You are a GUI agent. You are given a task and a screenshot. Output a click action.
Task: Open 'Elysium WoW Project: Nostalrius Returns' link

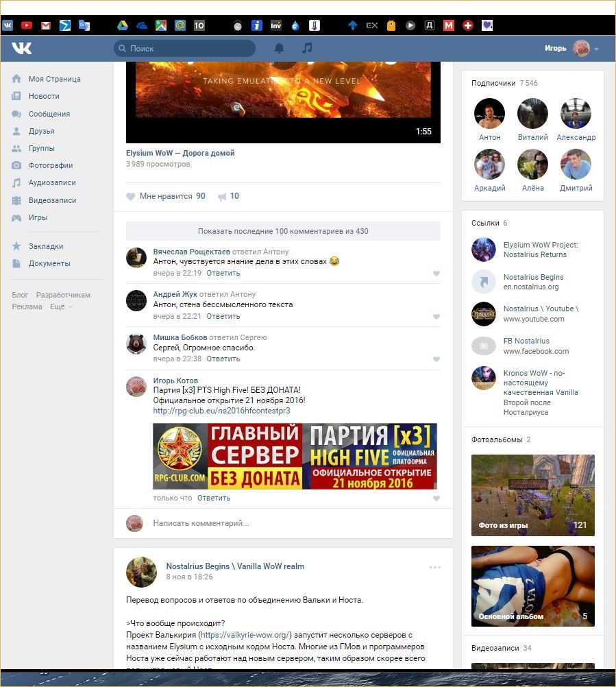[x=540, y=250]
